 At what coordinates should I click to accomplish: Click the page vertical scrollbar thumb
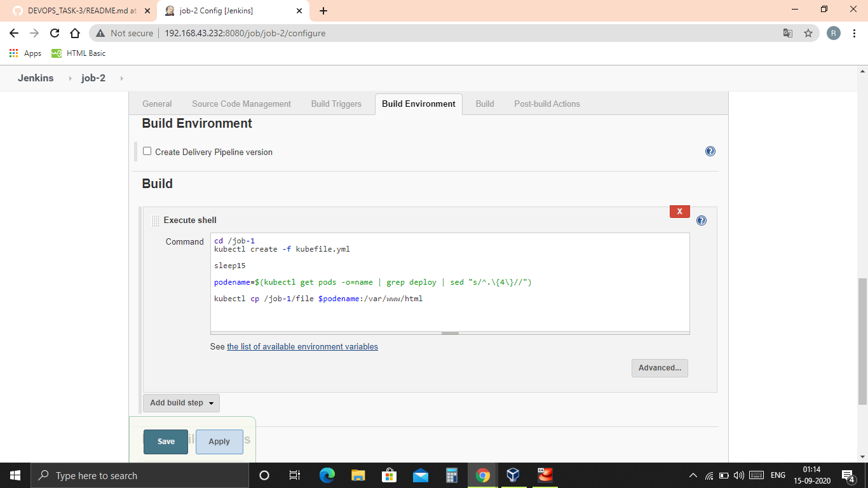pos(862,341)
